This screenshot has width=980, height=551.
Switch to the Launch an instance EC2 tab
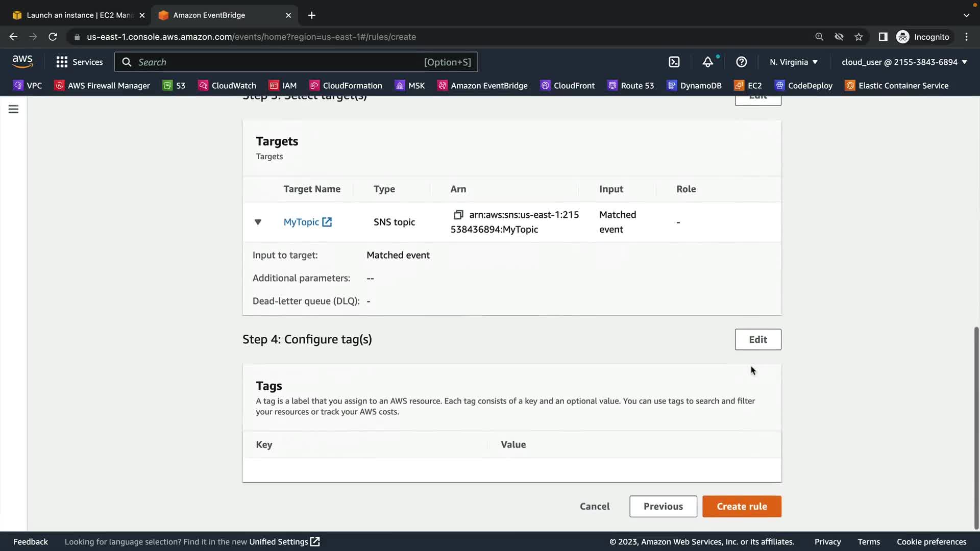77,15
